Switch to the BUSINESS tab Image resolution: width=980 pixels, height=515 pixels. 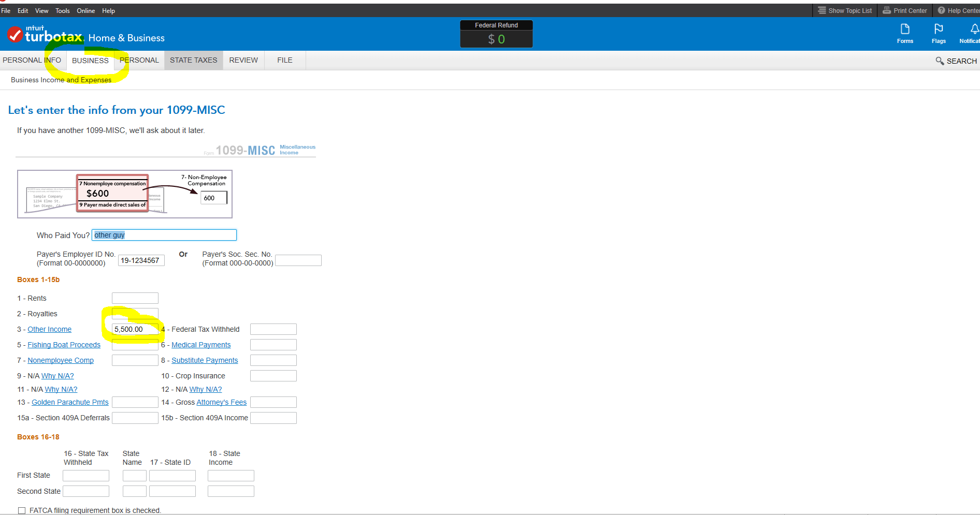[90, 61]
